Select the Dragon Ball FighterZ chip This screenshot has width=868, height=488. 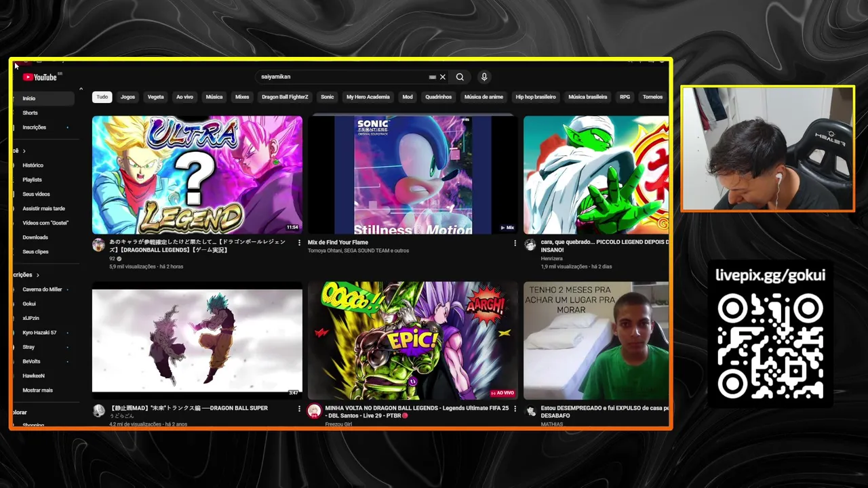pyautogui.click(x=285, y=97)
